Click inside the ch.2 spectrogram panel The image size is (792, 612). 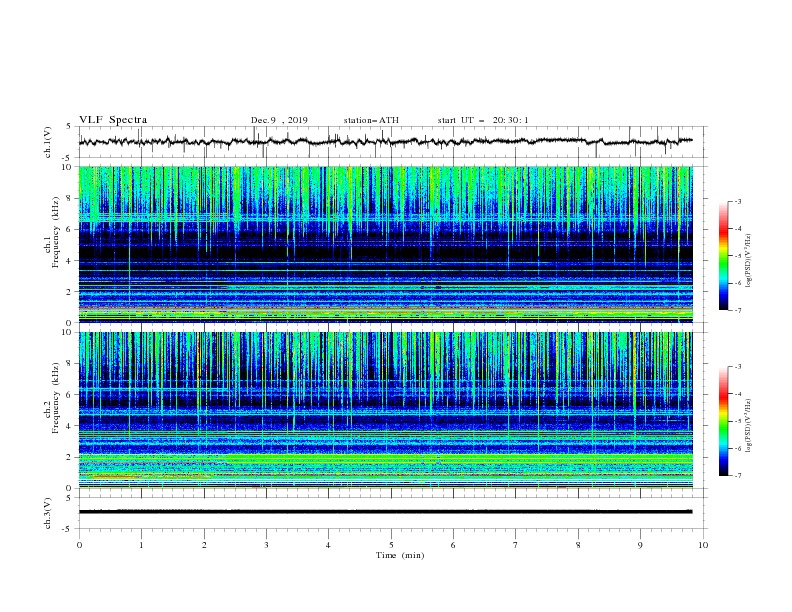[x=386, y=410]
